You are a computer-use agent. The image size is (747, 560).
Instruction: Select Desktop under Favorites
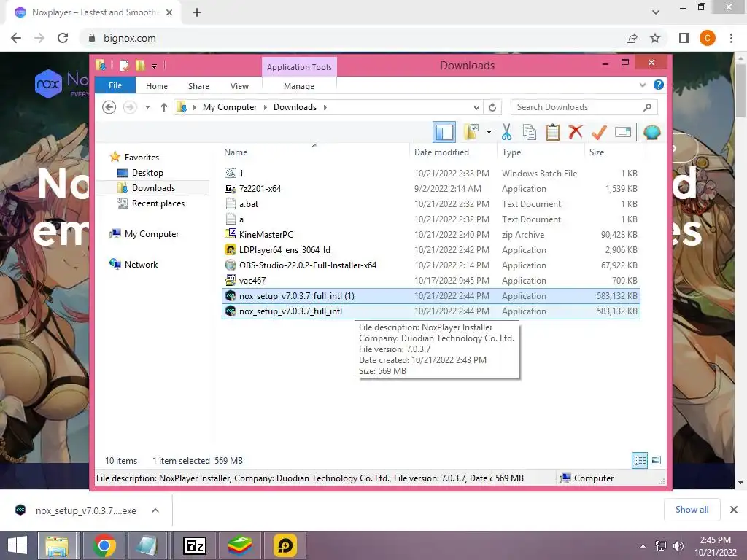[x=147, y=173]
